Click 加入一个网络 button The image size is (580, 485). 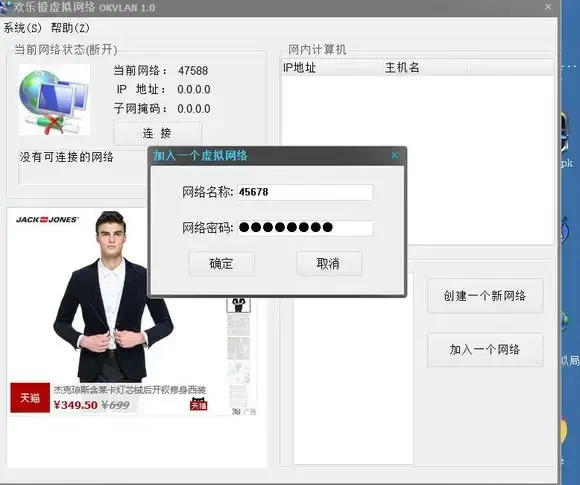pos(485,350)
